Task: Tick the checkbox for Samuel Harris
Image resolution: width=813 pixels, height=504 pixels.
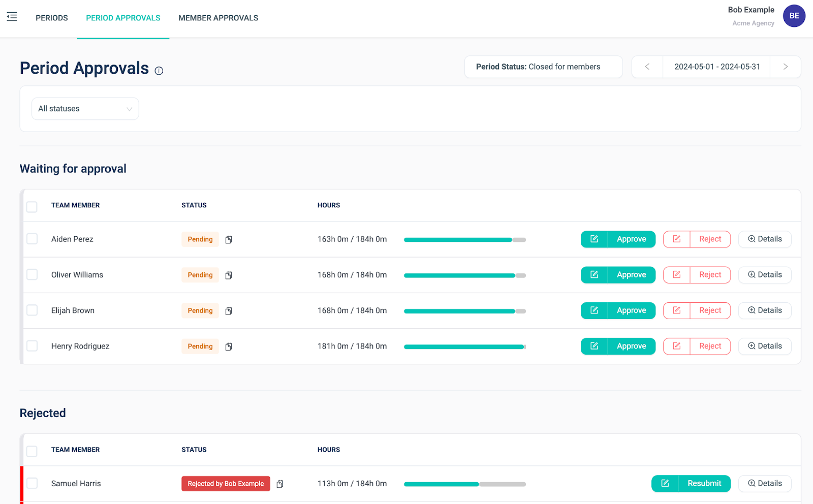Action: (x=32, y=483)
